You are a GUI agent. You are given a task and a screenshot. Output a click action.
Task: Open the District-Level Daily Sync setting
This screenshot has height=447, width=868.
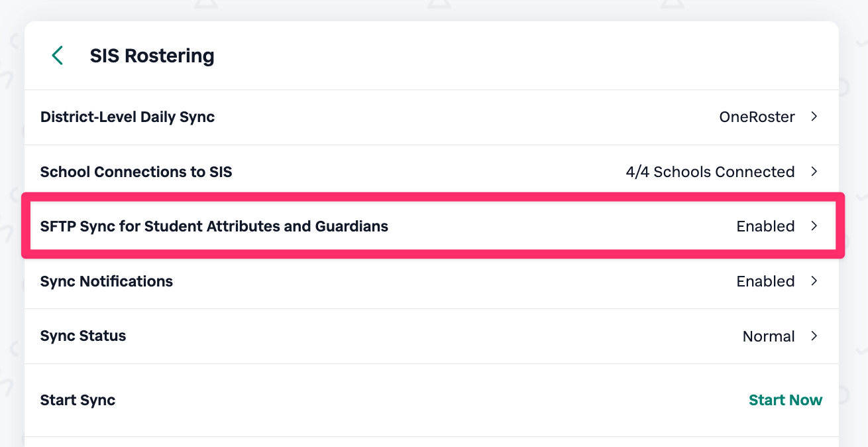coord(127,117)
